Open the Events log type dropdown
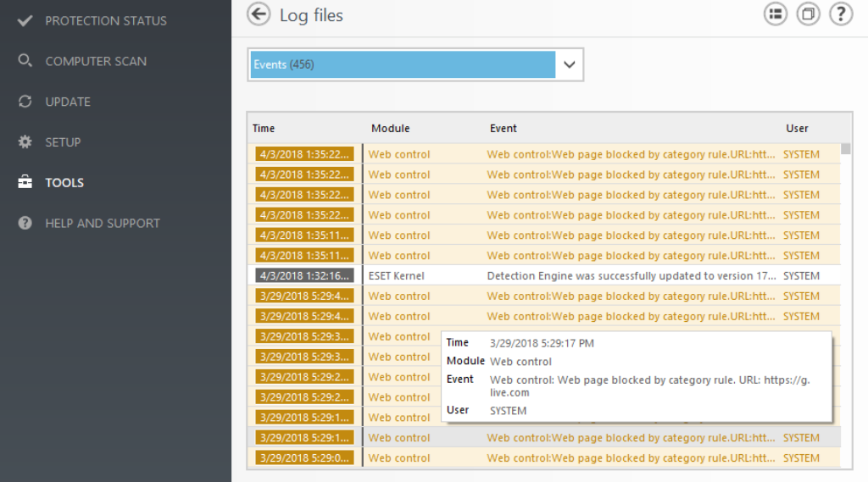The width and height of the screenshot is (868, 482). point(403,64)
